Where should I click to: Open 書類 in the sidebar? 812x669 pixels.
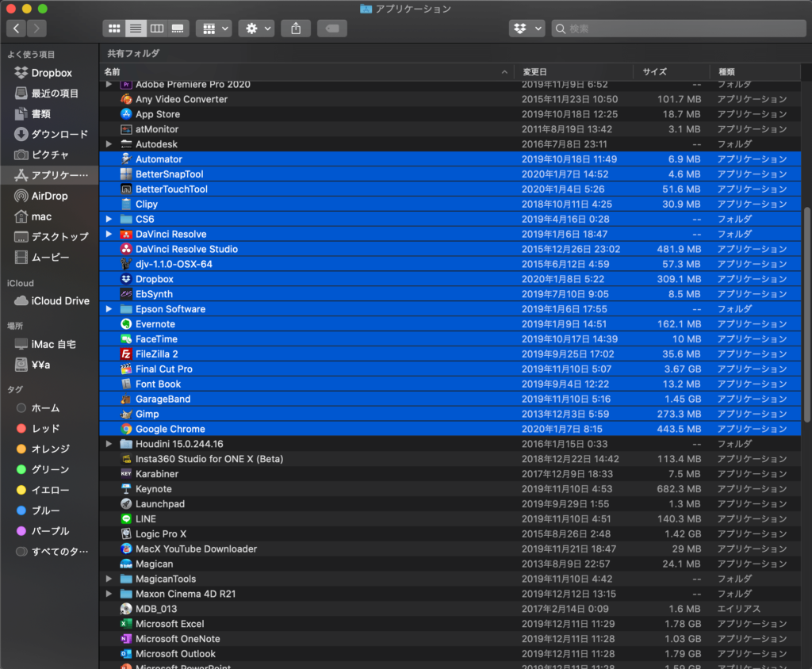[50, 114]
